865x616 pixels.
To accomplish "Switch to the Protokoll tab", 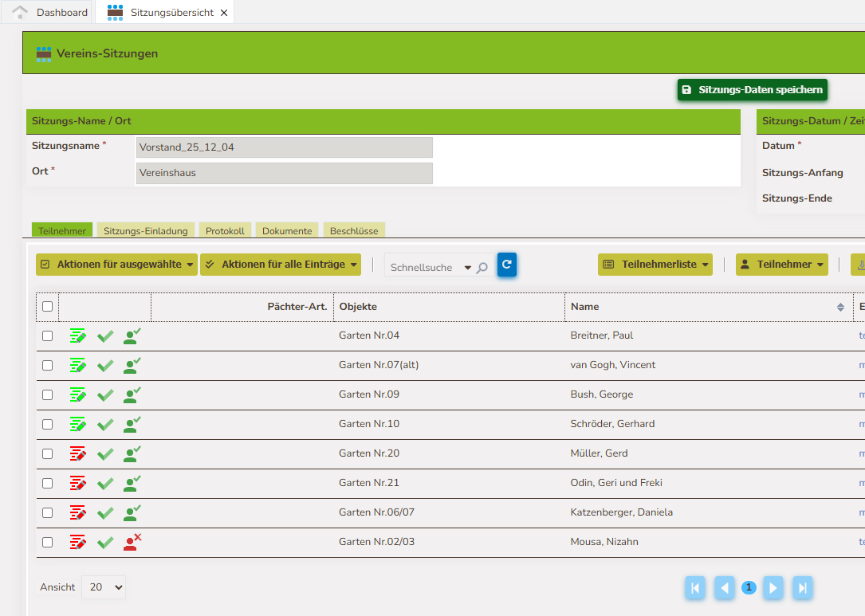I will [x=225, y=230].
